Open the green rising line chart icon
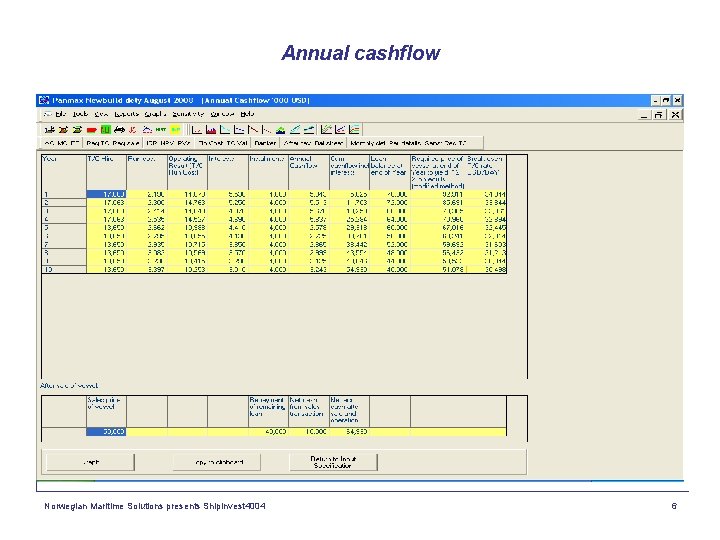Viewport: 720px width, 540px height. click(295, 130)
